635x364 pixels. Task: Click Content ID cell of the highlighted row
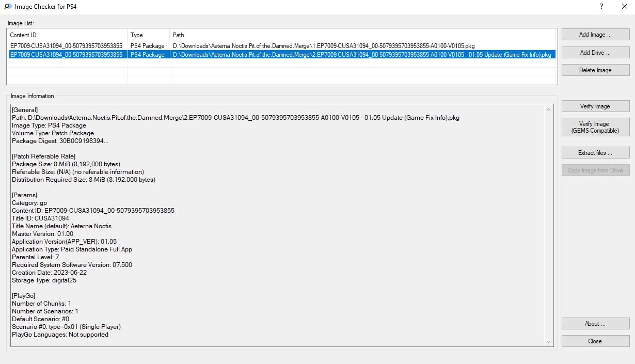(66, 55)
